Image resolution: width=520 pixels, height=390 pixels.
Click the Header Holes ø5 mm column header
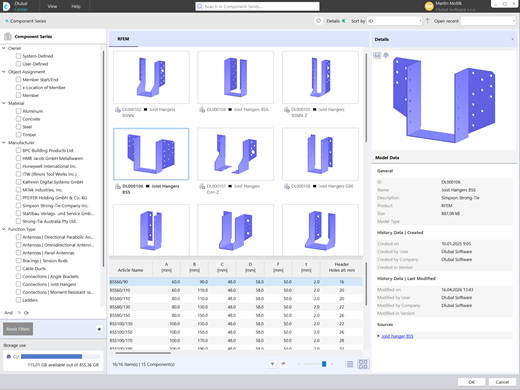pyautogui.click(x=342, y=268)
